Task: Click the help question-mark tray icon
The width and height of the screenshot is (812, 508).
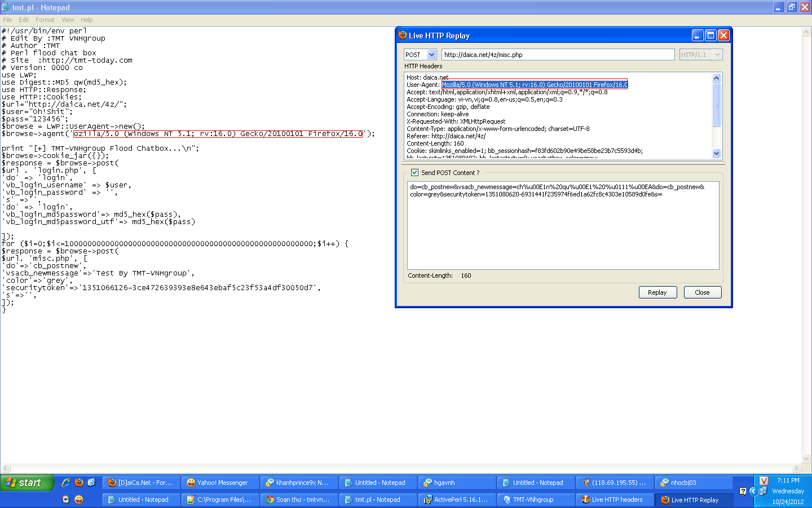Action: click(743, 491)
